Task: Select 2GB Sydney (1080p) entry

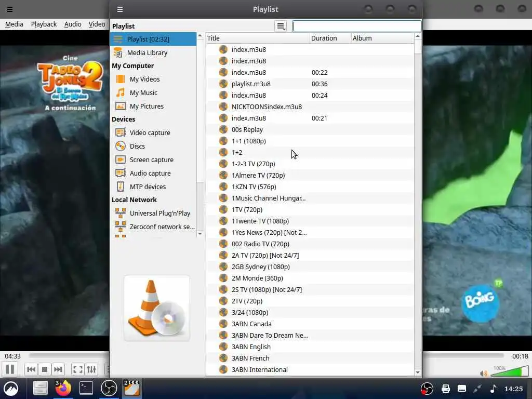Action: (310, 267)
